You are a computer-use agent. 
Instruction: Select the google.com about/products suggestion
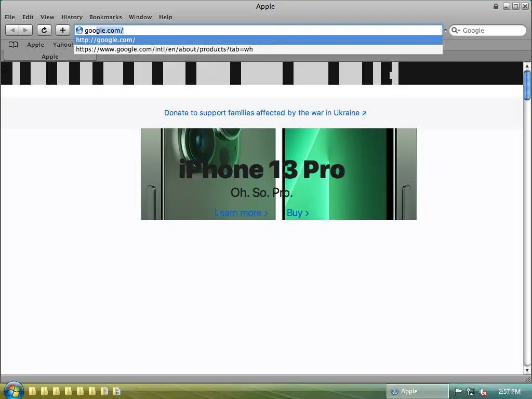click(x=259, y=49)
